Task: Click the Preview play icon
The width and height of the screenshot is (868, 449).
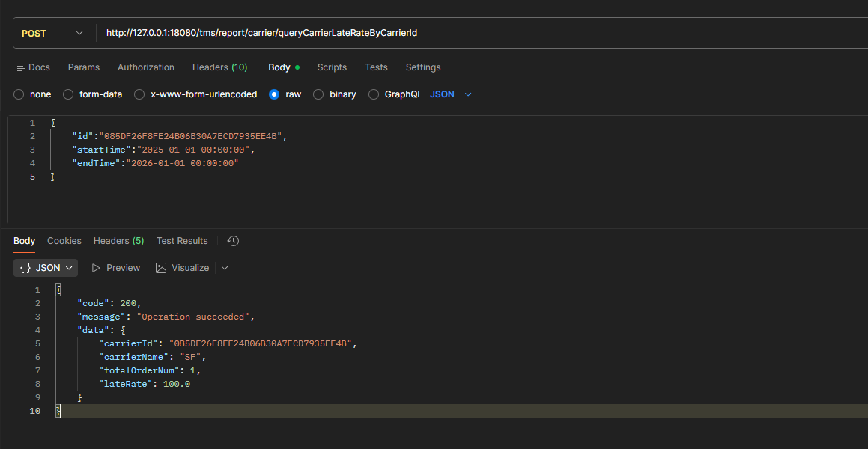Action: tap(96, 268)
